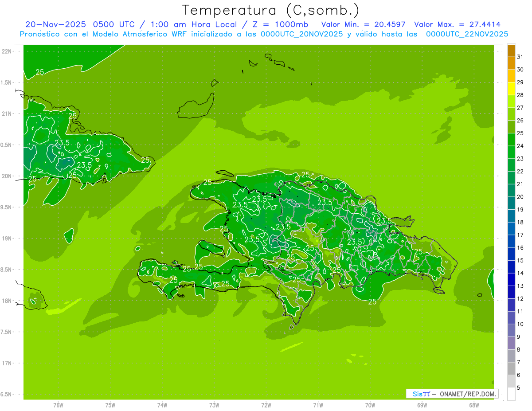Pick the green swatch between 23 and 24
The image size is (532, 411).
(511, 152)
